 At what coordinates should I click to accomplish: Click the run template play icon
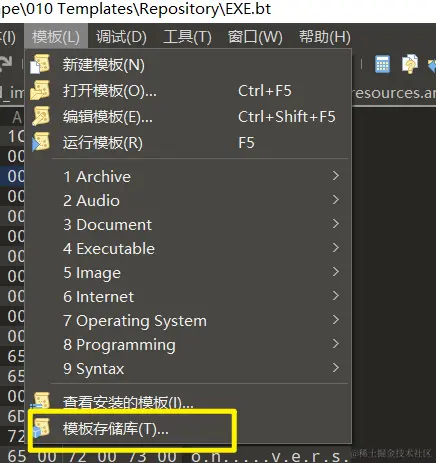click(x=41, y=142)
